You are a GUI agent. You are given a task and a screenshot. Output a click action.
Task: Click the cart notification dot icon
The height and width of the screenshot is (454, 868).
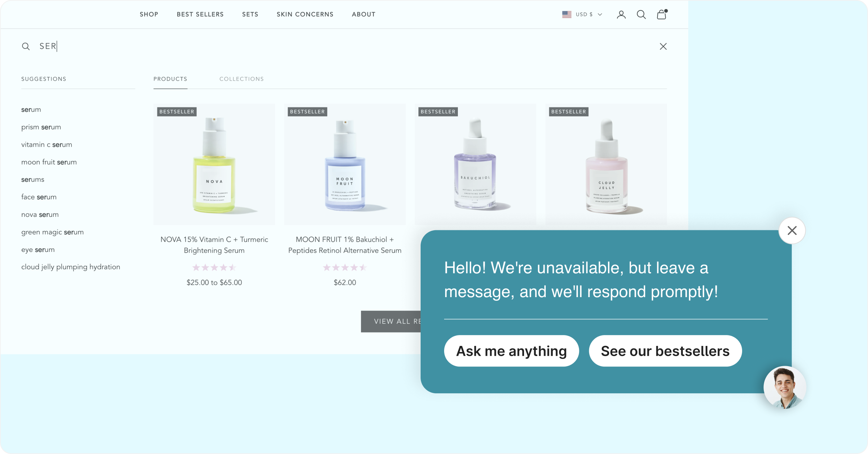pyautogui.click(x=667, y=10)
